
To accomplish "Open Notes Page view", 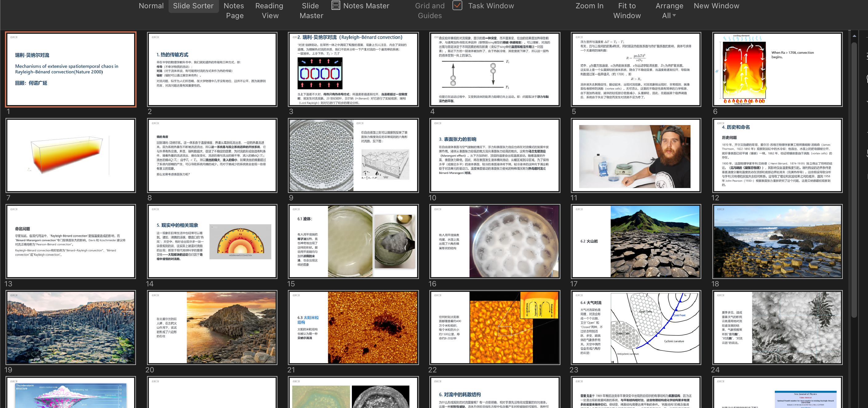I will 234,10.
